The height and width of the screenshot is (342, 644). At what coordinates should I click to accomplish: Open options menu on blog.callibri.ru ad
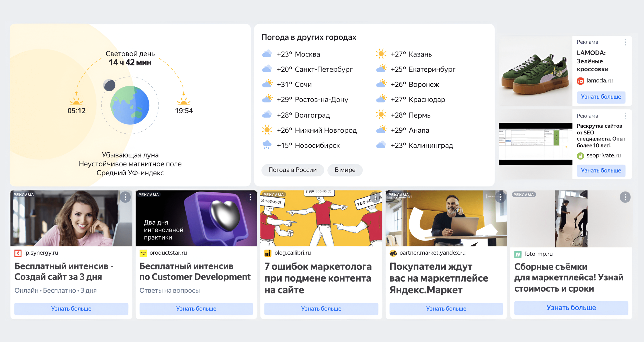tap(375, 197)
